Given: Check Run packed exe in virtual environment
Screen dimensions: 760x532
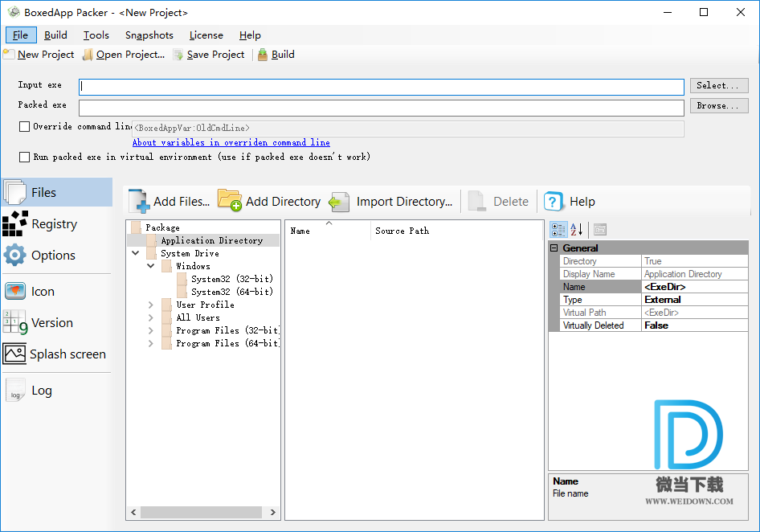Looking at the screenshot, I should 24,158.
